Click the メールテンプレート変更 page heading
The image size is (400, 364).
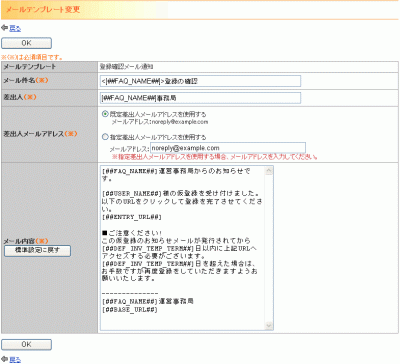tap(43, 9)
